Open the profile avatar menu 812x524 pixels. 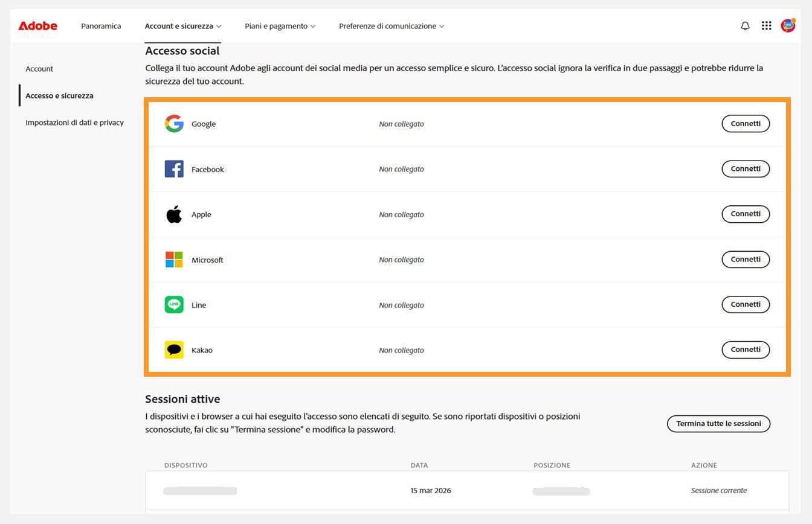[x=788, y=25]
